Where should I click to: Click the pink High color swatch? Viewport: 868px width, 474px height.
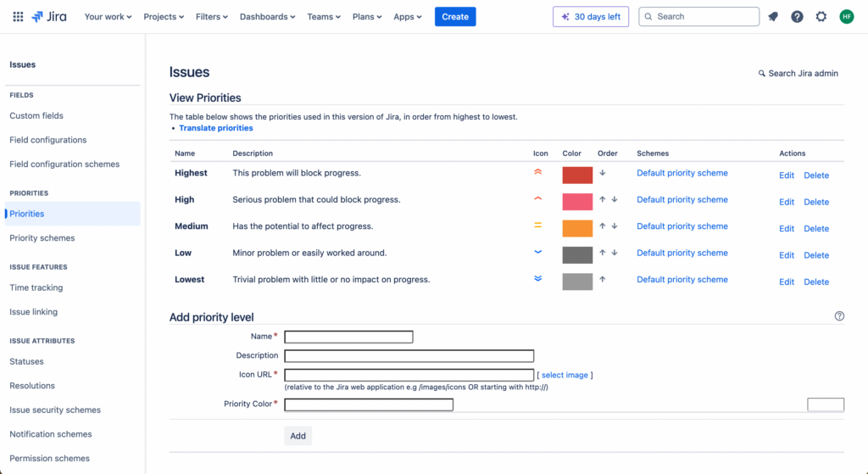[577, 202]
